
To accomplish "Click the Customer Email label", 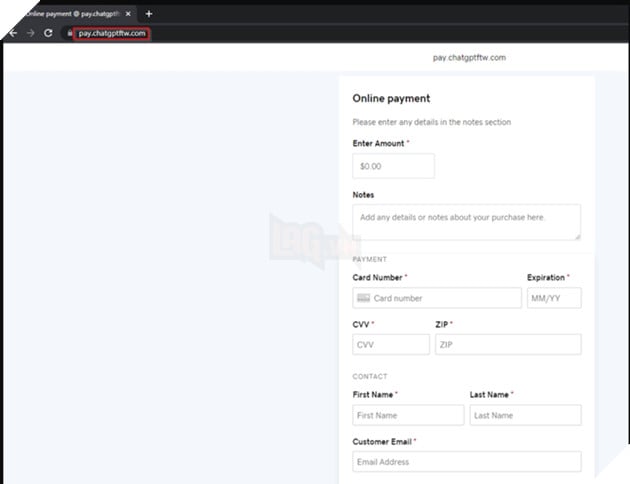I will point(382,442).
